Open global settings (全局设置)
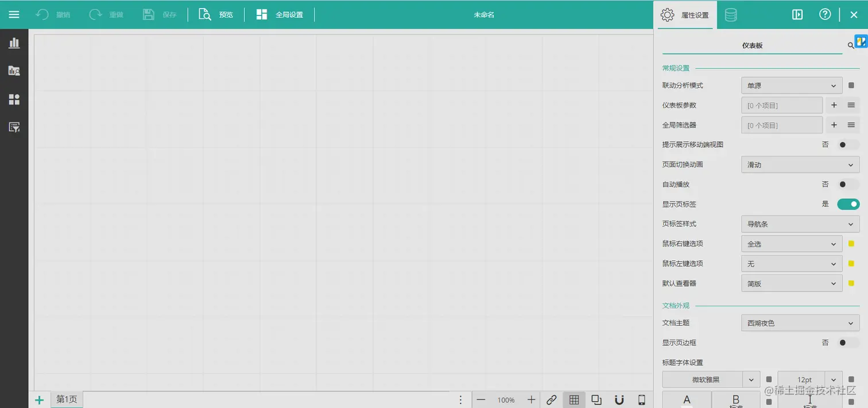Screen dimensions: 868x408 (280, 14)
